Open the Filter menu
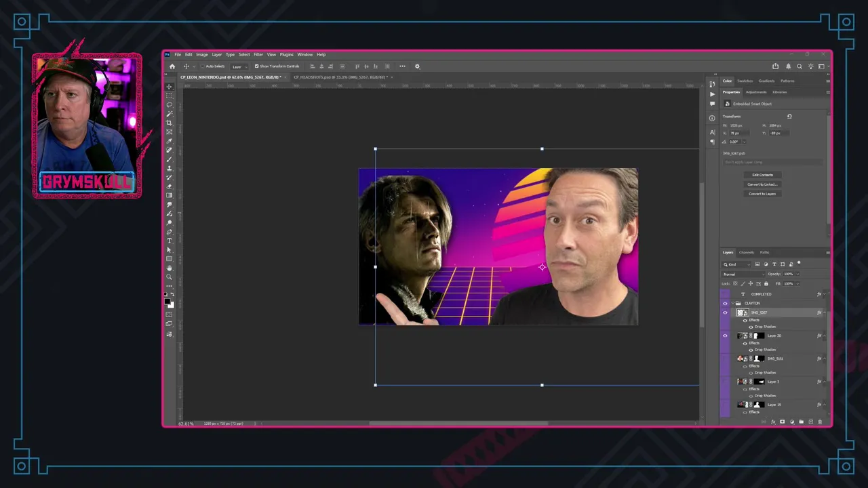Image resolution: width=868 pixels, height=488 pixels. pyautogui.click(x=258, y=55)
